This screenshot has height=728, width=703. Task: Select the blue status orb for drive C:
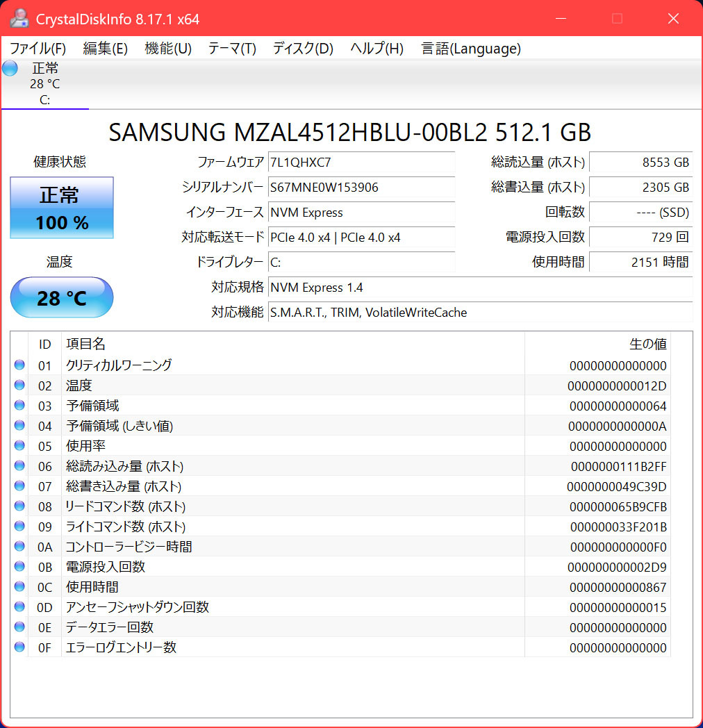point(10,68)
